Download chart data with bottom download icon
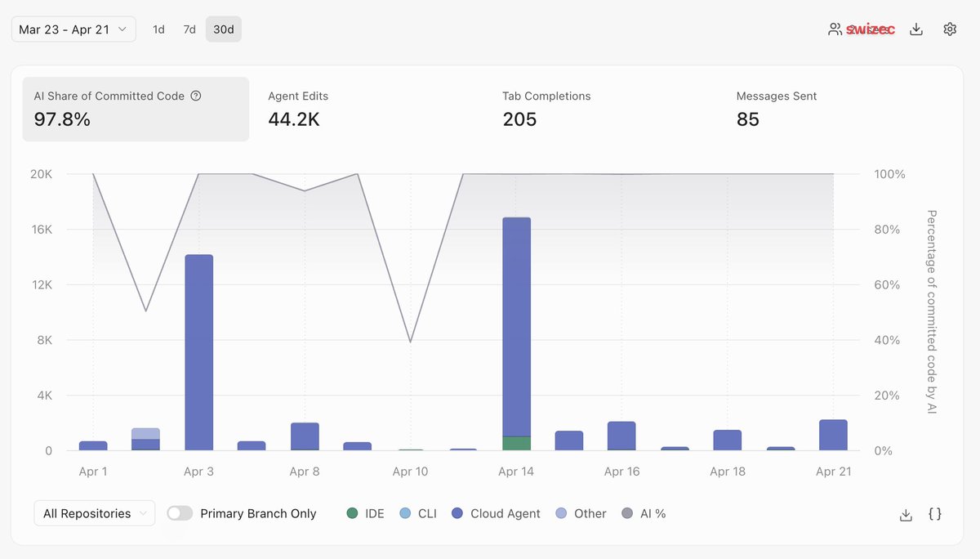 (906, 514)
